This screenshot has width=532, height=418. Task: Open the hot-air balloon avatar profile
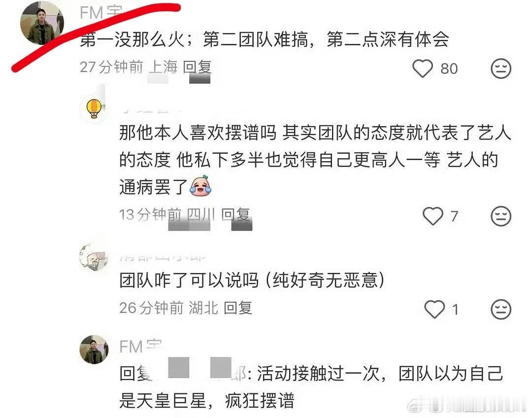94,108
